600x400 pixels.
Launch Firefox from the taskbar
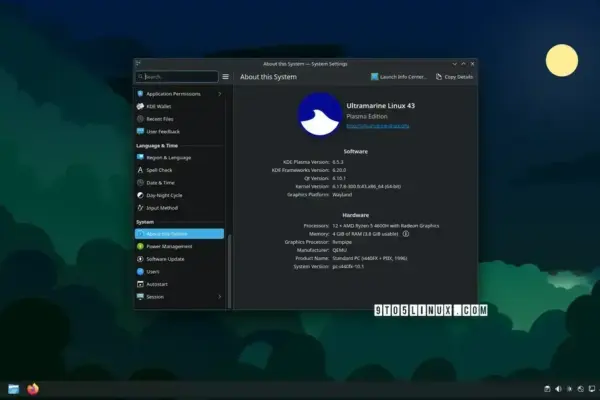33,389
